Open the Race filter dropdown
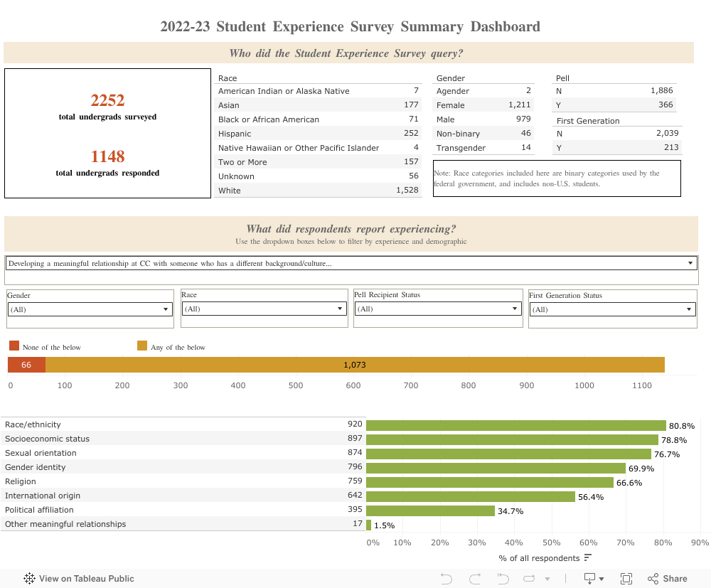The height and width of the screenshot is (588, 711). [340, 309]
